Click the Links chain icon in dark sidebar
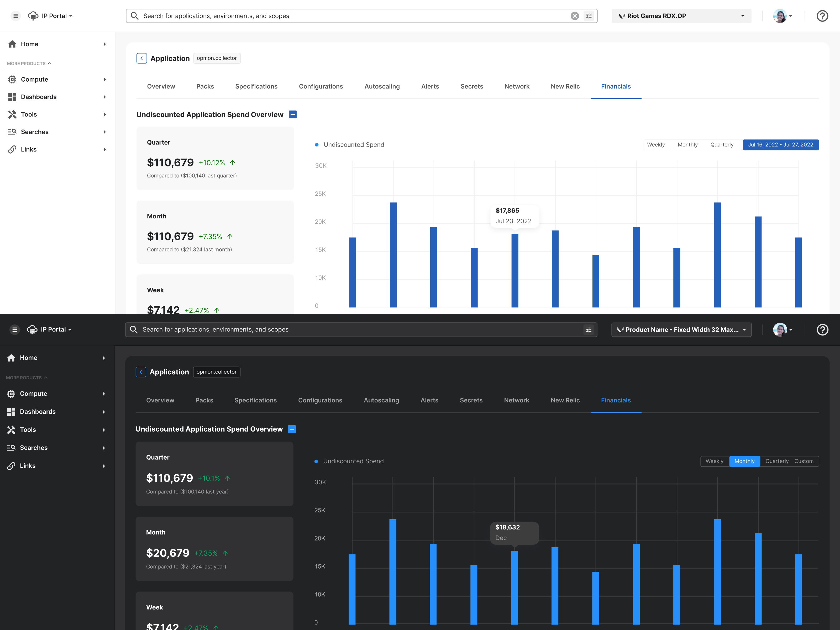Image resolution: width=840 pixels, height=630 pixels. (11, 466)
